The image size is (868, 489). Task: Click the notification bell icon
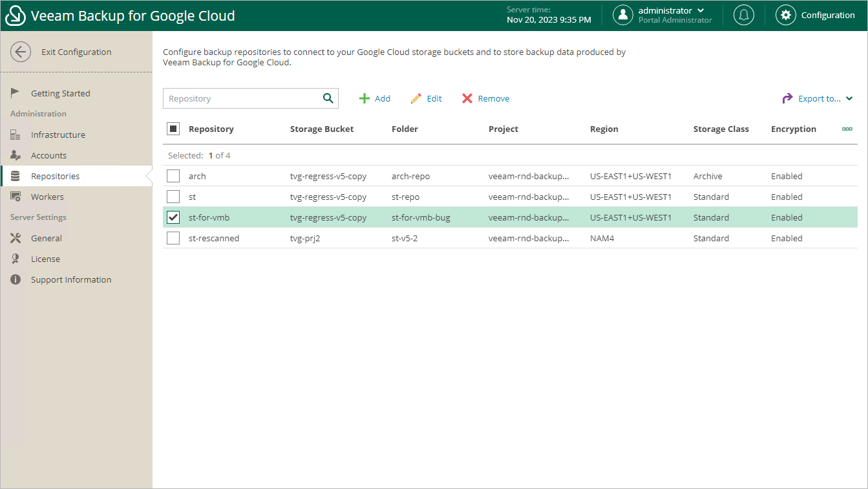744,16
